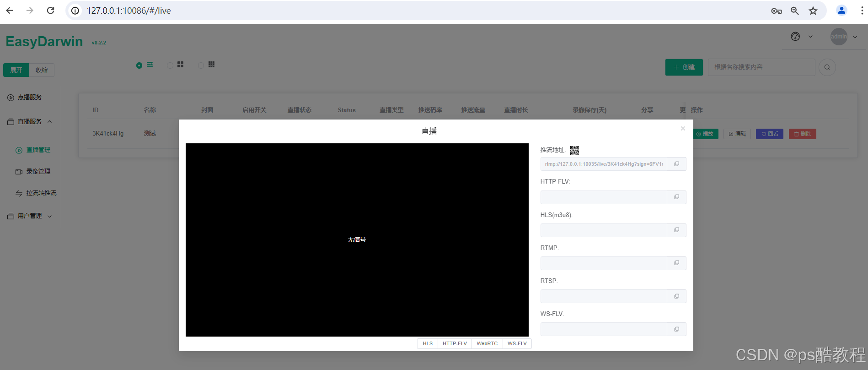Click the browser address bar URL
The width and height of the screenshot is (868, 370).
[129, 11]
